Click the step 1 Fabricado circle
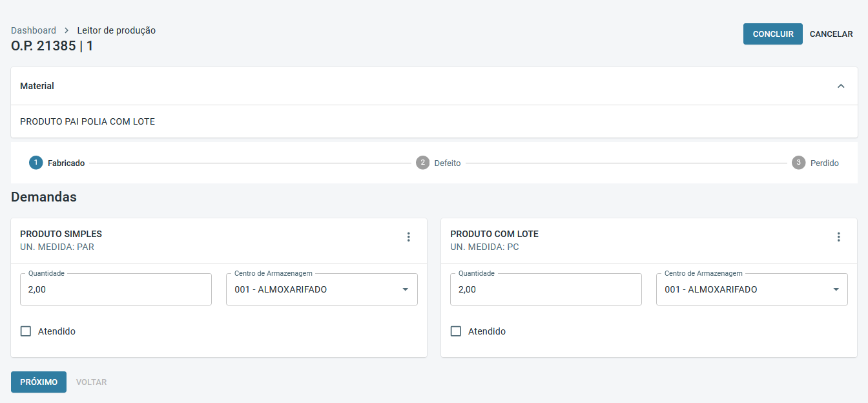The width and height of the screenshot is (868, 403). [36, 163]
